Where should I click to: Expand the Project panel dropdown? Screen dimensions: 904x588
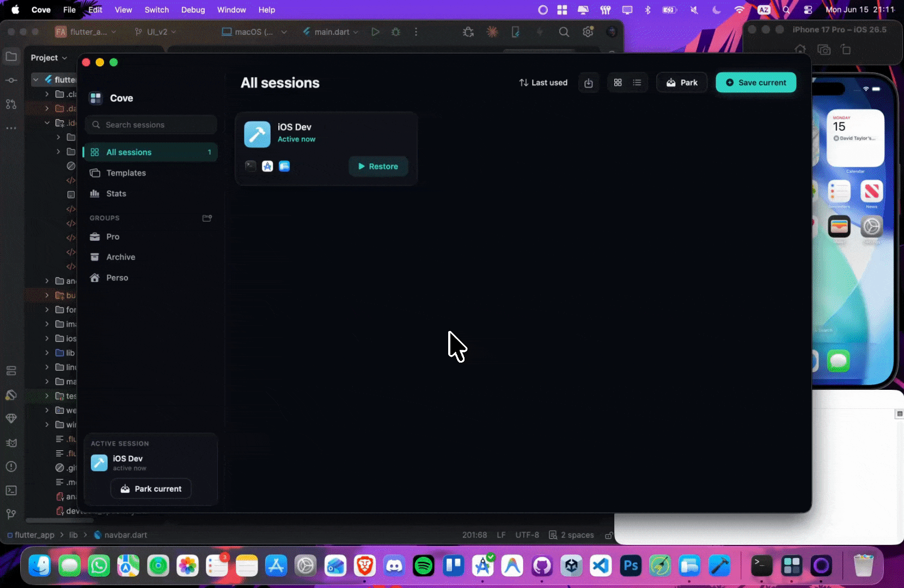[x=49, y=58]
